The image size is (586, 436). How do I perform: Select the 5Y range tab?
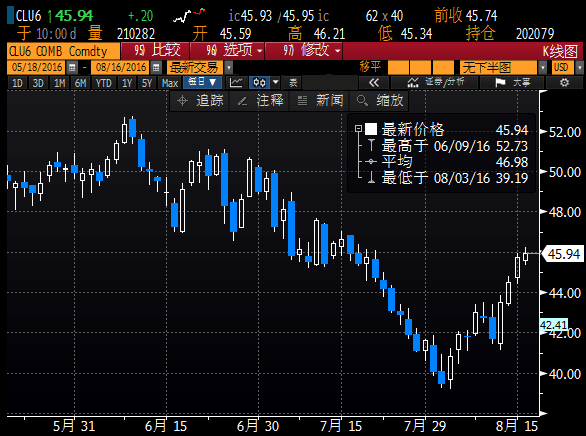pyautogui.click(x=147, y=83)
